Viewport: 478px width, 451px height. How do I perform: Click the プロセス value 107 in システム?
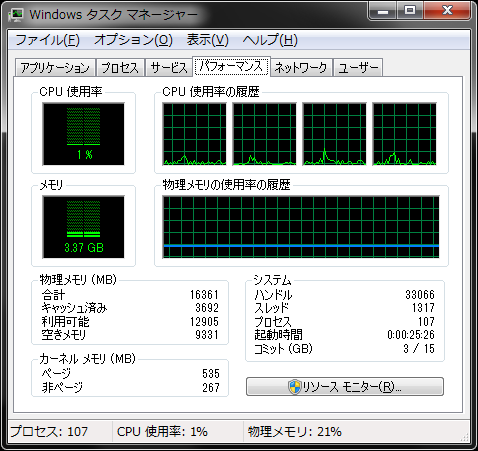[426, 322]
